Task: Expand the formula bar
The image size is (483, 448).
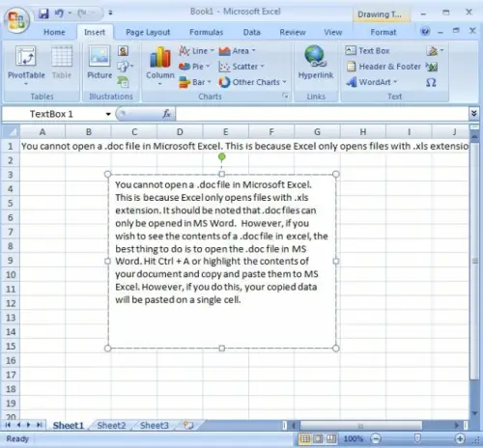Action: click(x=473, y=113)
